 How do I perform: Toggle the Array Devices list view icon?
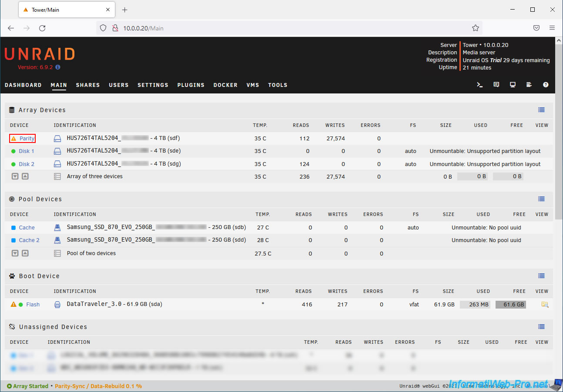(541, 110)
